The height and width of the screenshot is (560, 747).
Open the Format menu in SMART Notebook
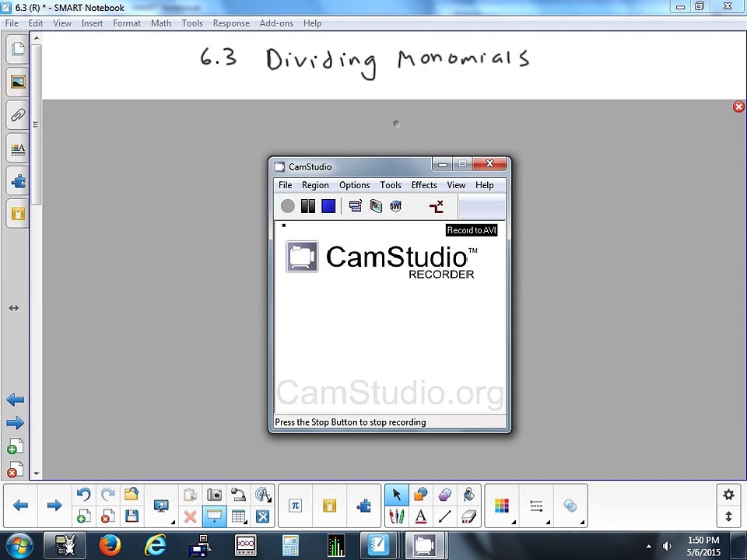127,23
